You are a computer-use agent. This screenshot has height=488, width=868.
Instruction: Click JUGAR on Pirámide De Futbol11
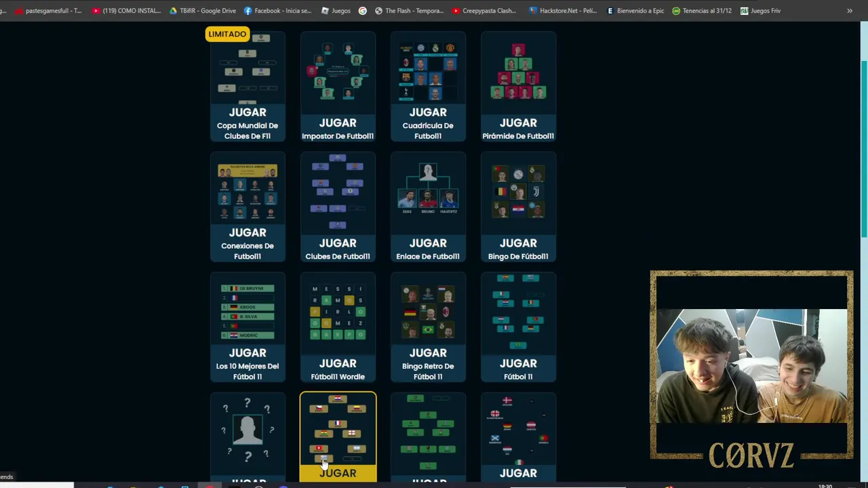[x=518, y=123]
